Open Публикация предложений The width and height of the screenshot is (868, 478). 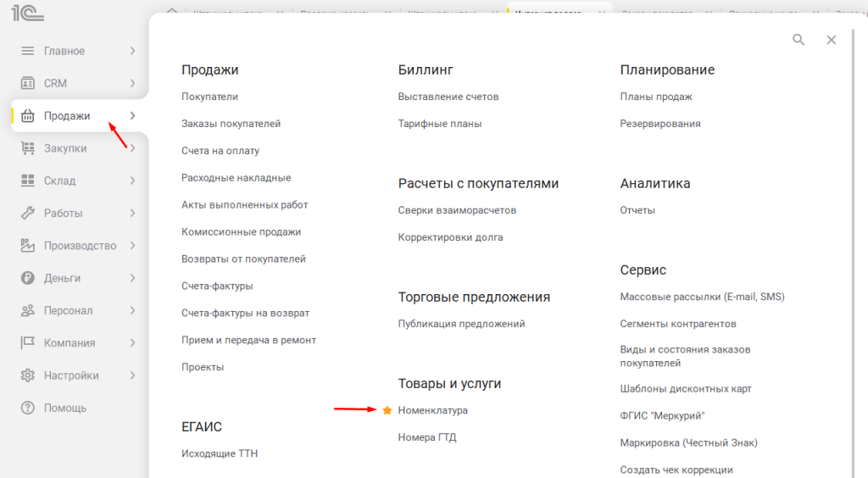click(x=462, y=324)
